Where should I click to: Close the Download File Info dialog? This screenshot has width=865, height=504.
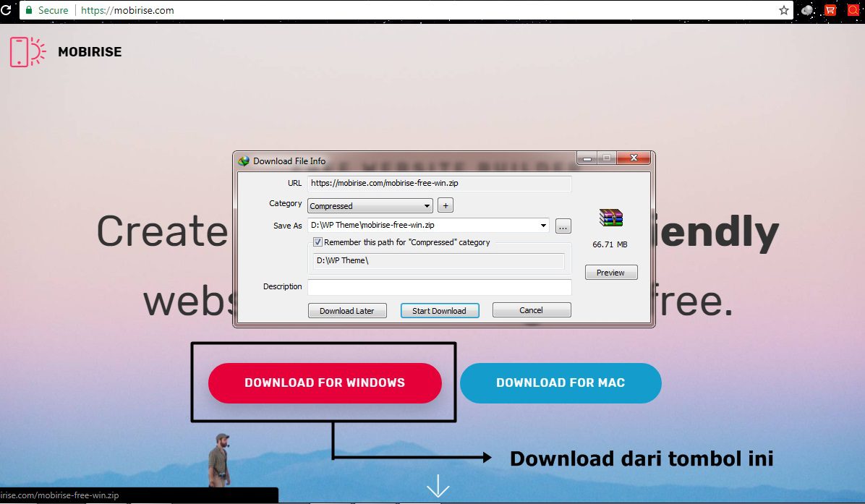634,158
